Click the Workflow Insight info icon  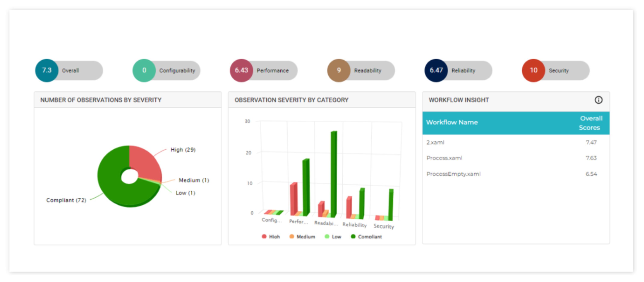pos(598,100)
